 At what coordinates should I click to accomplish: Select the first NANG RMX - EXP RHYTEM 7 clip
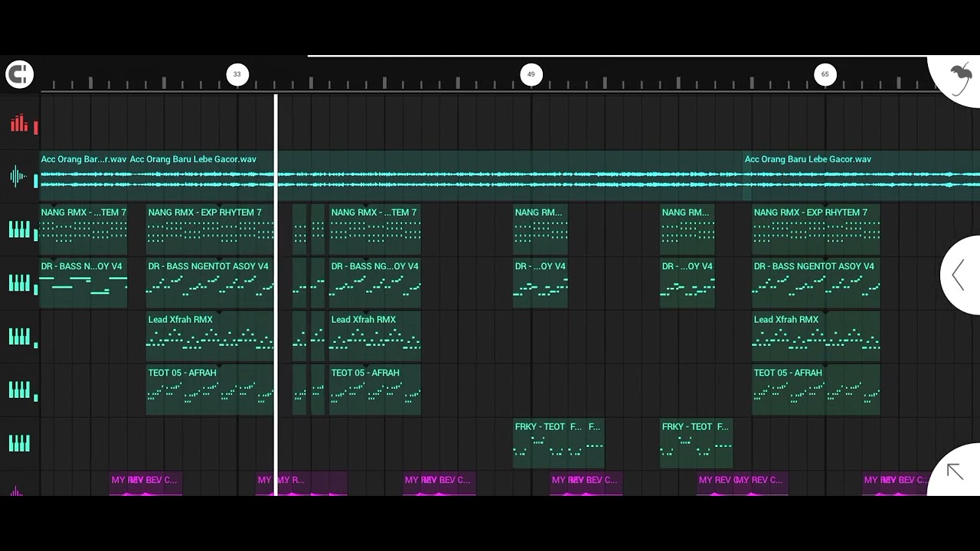(211, 230)
